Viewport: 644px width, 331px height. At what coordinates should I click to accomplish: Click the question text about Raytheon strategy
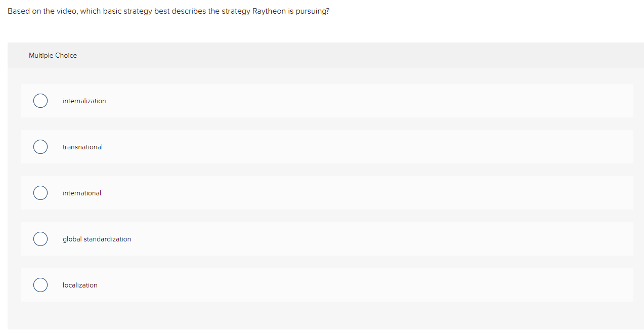coord(168,11)
